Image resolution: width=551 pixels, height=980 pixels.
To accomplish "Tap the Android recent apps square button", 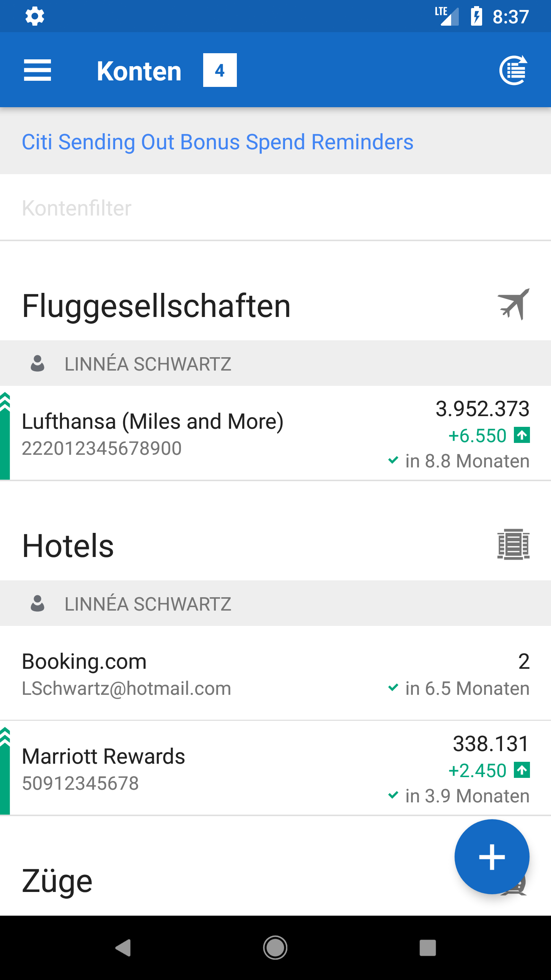I will [x=427, y=948].
